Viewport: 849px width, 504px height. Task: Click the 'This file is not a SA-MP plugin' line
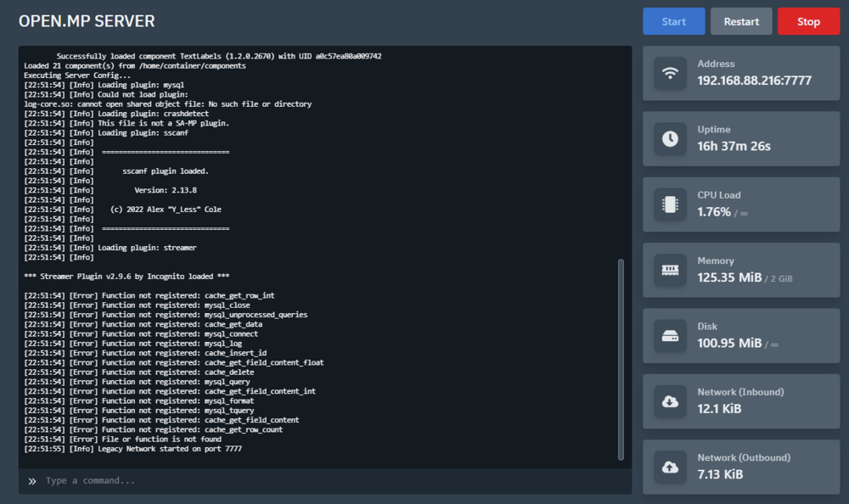coord(127,123)
